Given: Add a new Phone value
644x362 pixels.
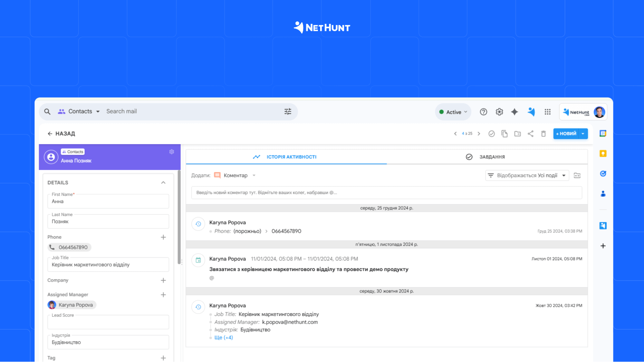Looking at the screenshot, I should pos(163,237).
